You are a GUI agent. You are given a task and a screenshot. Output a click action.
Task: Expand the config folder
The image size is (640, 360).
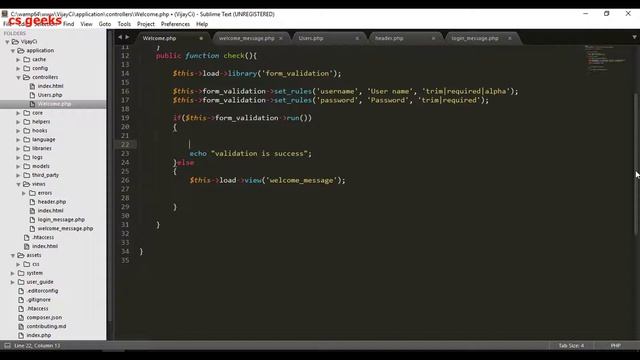coord(18,69)
